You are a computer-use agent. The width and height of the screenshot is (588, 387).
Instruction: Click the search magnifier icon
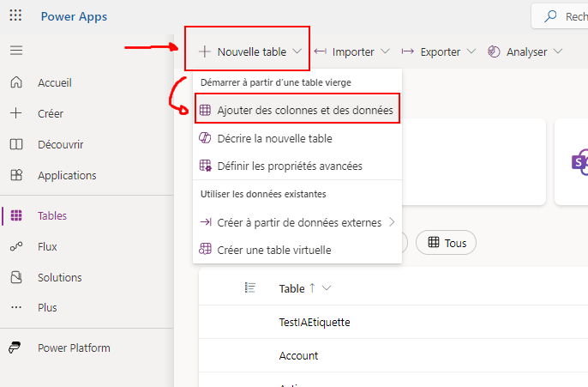pyautogui.click(x=550, y=16)
